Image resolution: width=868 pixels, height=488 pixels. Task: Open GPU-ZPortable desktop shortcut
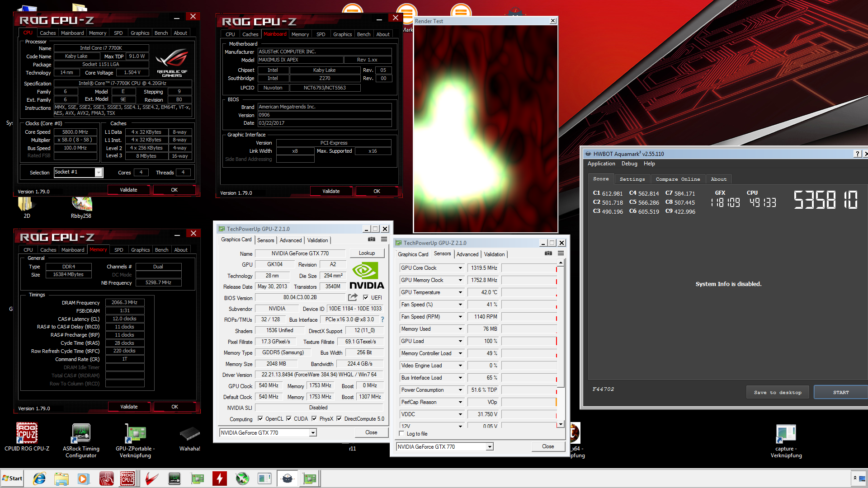click(135, 440)
